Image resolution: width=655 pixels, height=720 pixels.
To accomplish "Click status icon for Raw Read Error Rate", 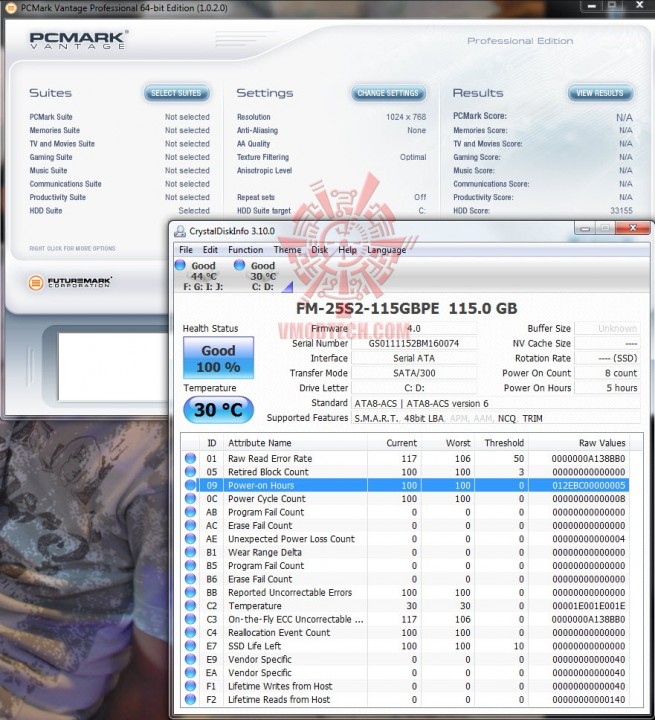I will point(190,458).
